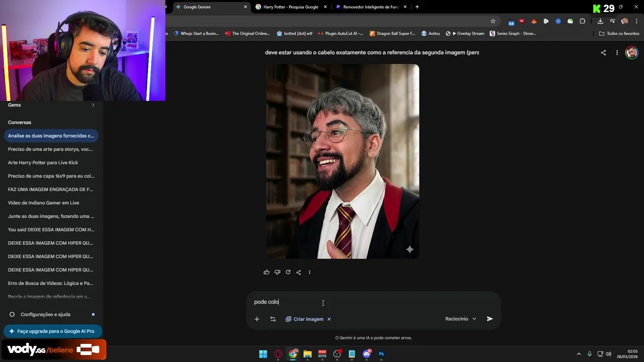Open the conversation Arte Harry Potter para Live Kick
The height and width of the screenshot is (362, 644).
(x=51, y=162)
